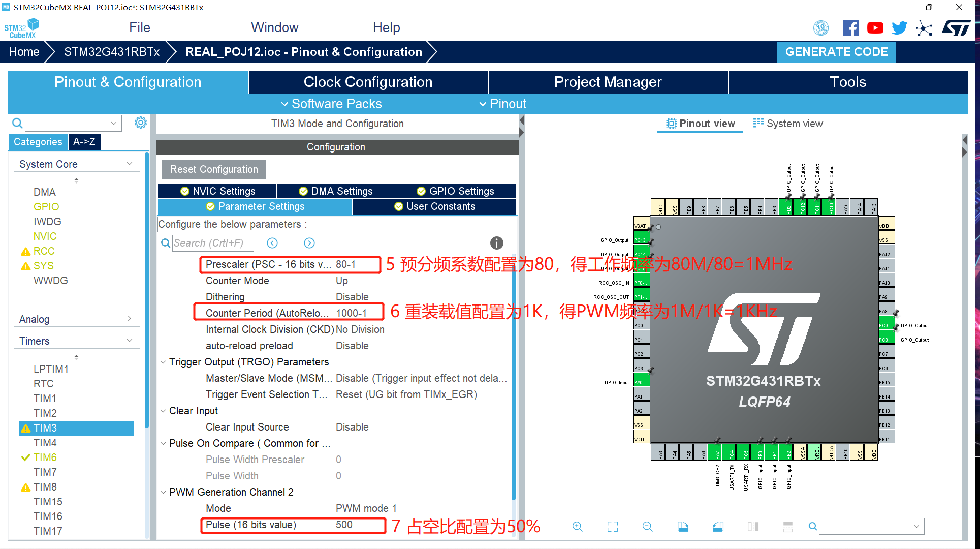The height and width of the screenshot is (549, 980).
Task: Collapse Pulse On Compare section
Action: [x=163, y=443]
